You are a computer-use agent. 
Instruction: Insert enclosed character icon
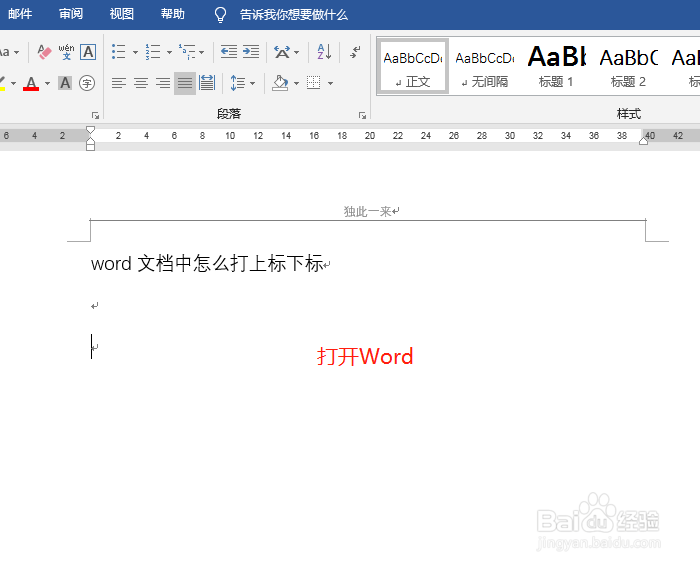coord(87,83)
